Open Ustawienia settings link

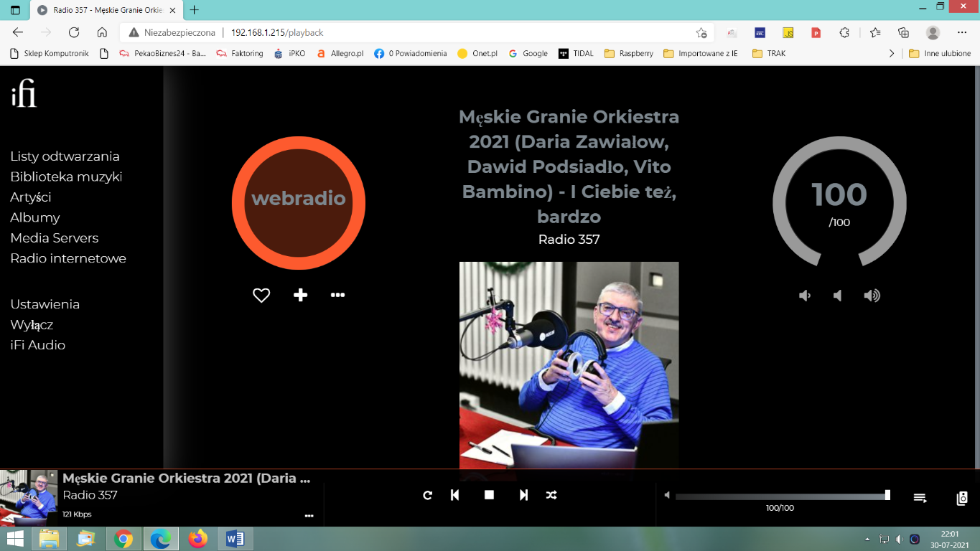(x=45, y=304)
